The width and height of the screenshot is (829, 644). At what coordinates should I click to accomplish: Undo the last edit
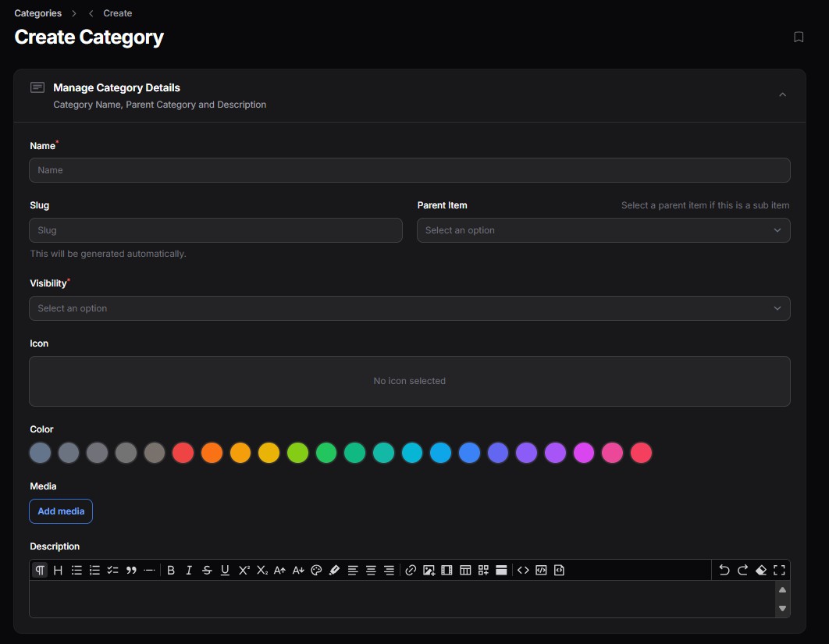coord(724,570)
